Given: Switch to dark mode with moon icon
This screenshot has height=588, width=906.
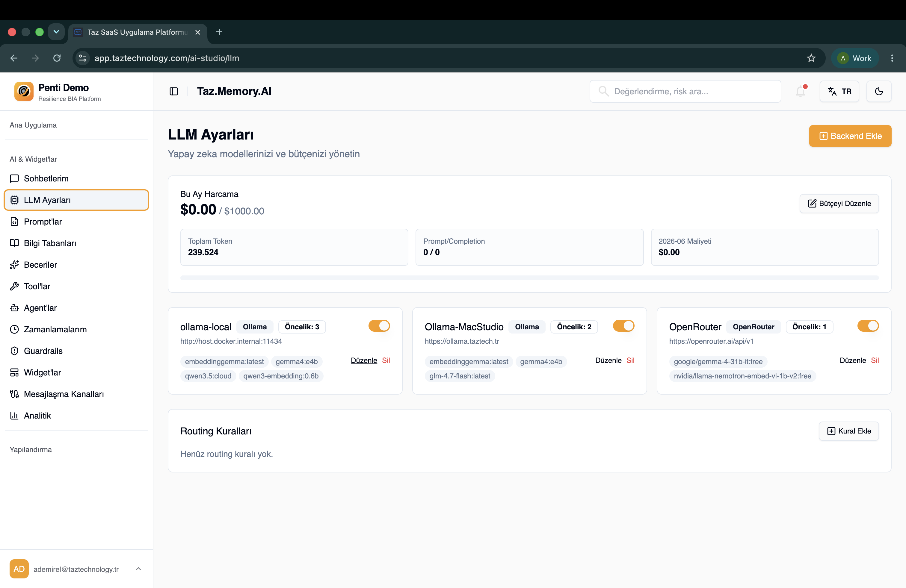Looking at the screenshot, I should [x=879, y=91].
